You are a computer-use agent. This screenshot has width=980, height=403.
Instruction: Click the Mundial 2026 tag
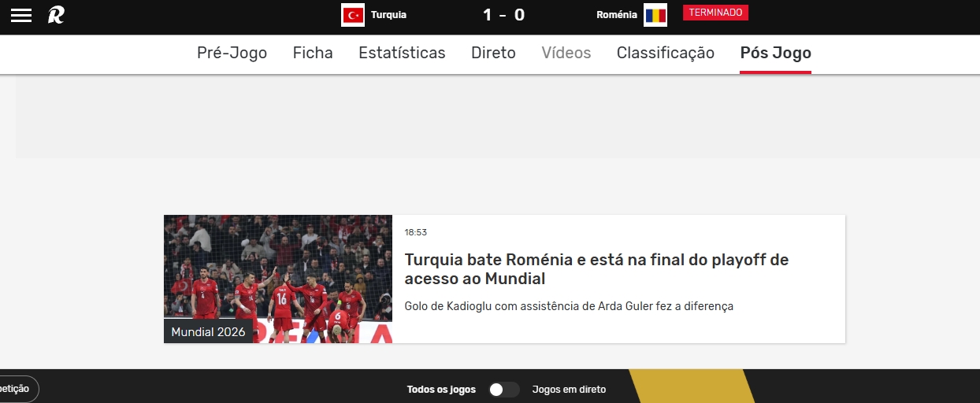click(x=208, y=331)
